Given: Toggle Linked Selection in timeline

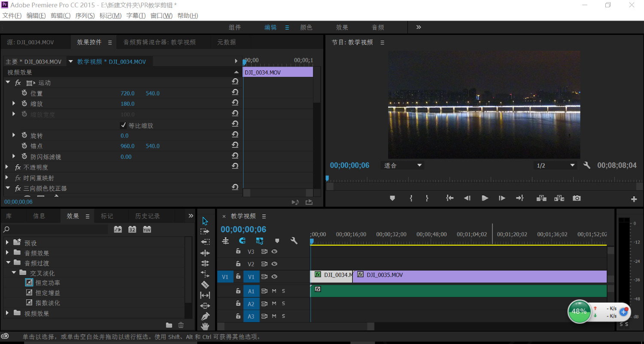Looking at the screenshot, I should click(259, 241).
